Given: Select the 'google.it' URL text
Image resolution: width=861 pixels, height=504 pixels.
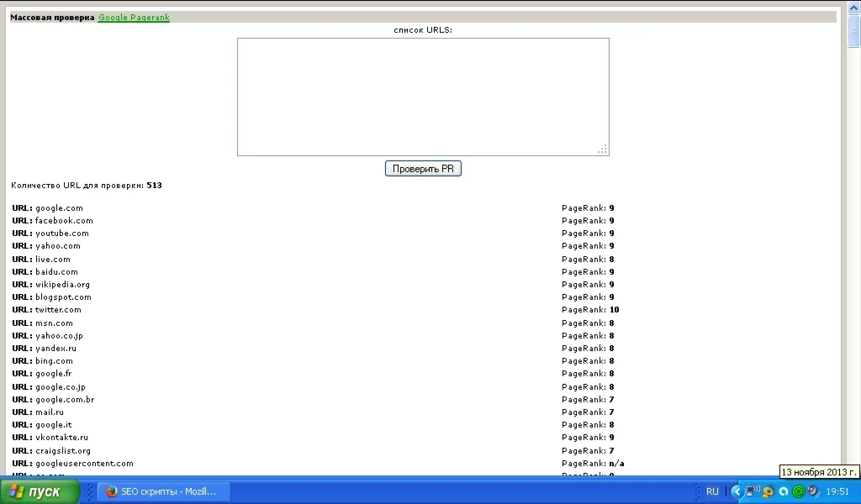Looking at the screenshot, I should tap(53, 425).
